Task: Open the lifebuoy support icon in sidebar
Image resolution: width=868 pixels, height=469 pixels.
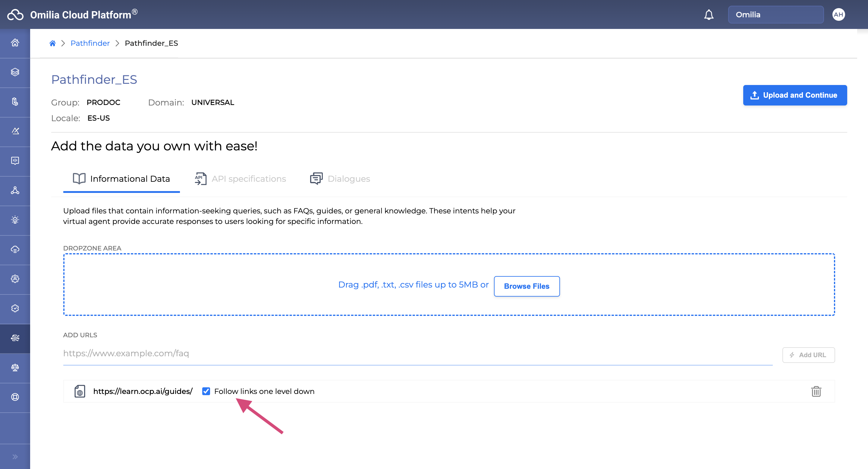Action: 15,397
